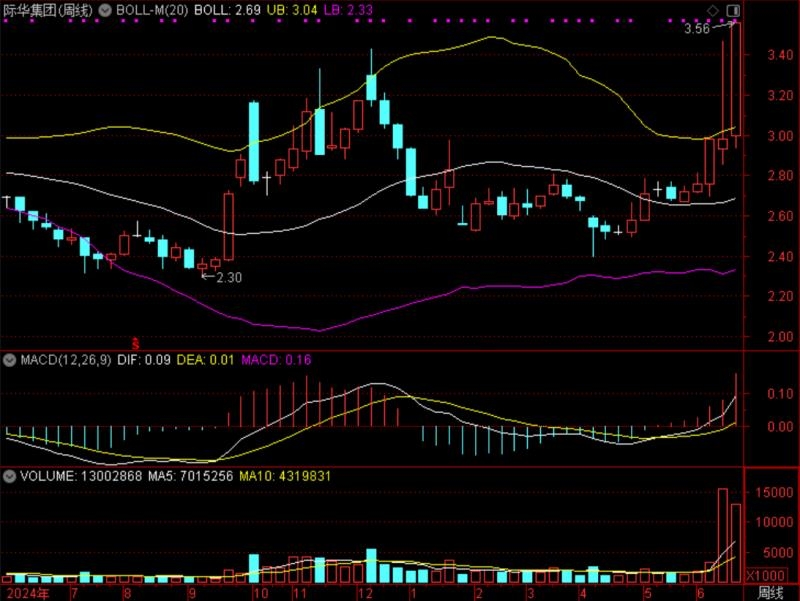Click the LB: 2.33 lower band value

tap(348, 10)
